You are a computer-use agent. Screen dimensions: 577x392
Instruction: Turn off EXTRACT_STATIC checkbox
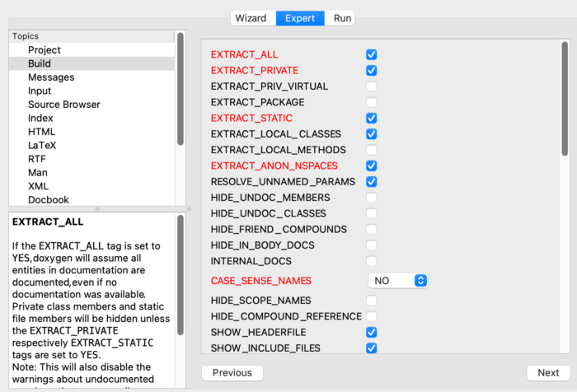pyautogui.click(x=372, y=119)
